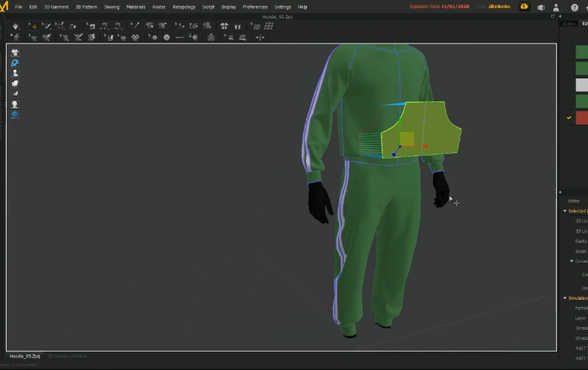Toggle the garment display icon in viewport
588x370 pixels.
pyautogui.click(x=14, y=53)
